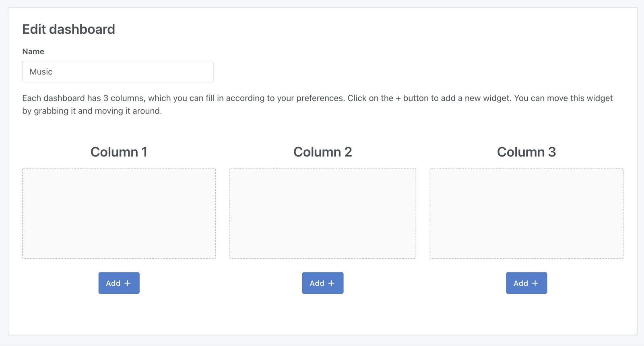This screenshot has height=346, width=644.
Task: Click the Column 2 header label
Action: [x=322, y=152]
